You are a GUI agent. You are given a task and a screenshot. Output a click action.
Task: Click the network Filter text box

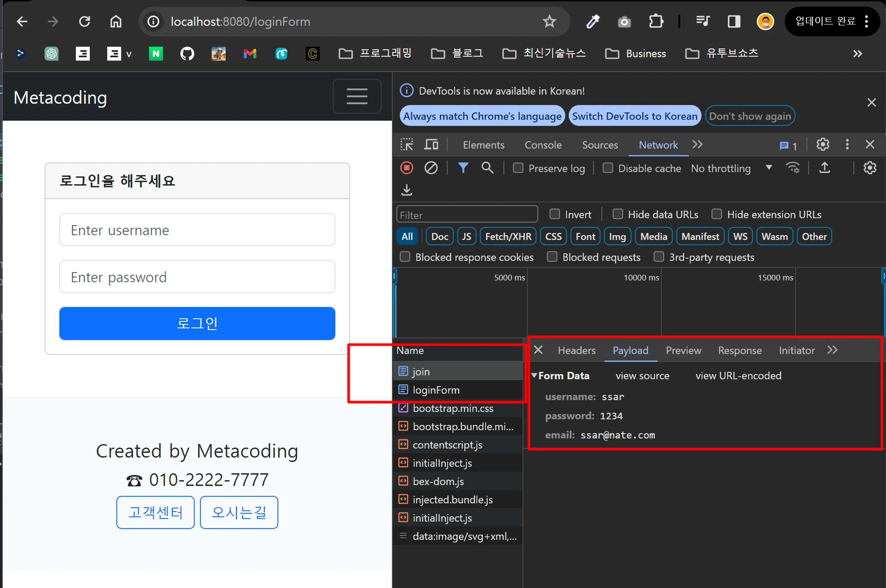pyautogui.click(x=467, y=215)
